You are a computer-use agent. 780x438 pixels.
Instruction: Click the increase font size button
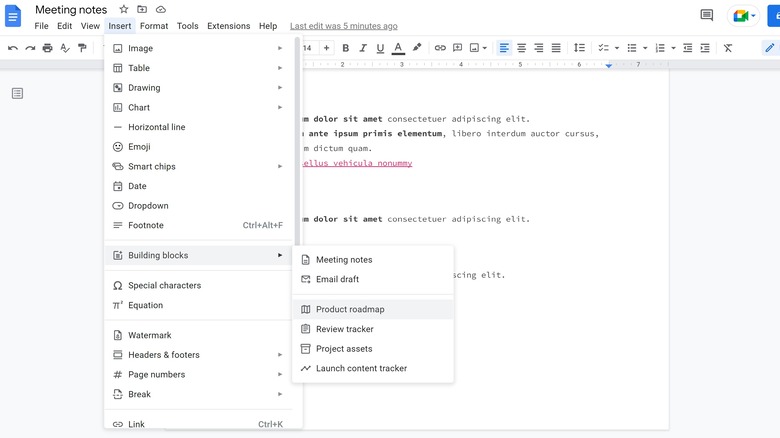pos(324,48)
